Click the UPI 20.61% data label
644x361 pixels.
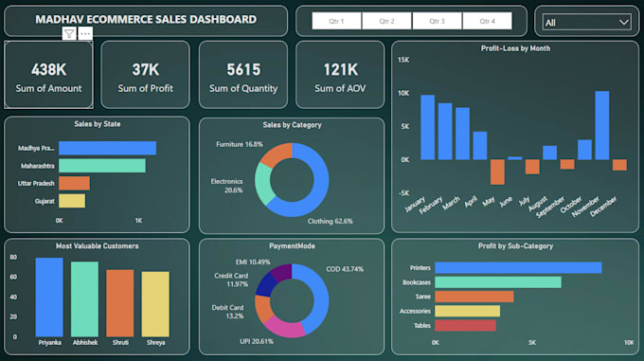tap(257, 341)
